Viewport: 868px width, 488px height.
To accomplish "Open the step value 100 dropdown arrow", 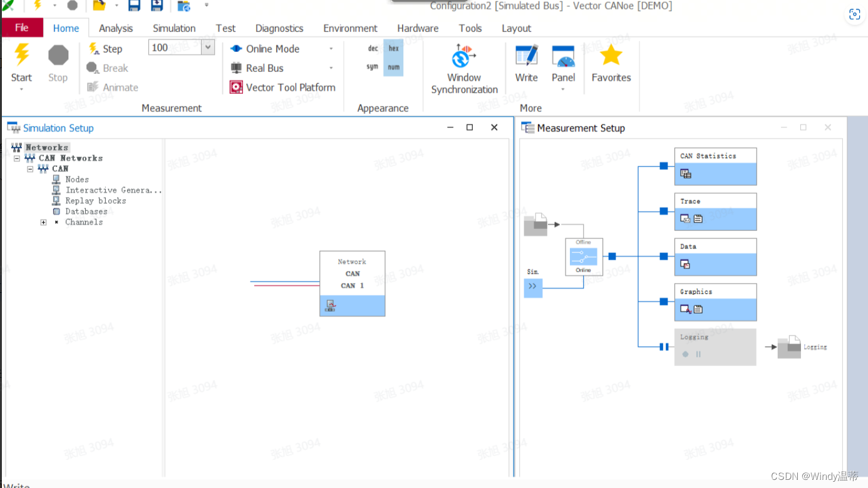I will point(209,48).
